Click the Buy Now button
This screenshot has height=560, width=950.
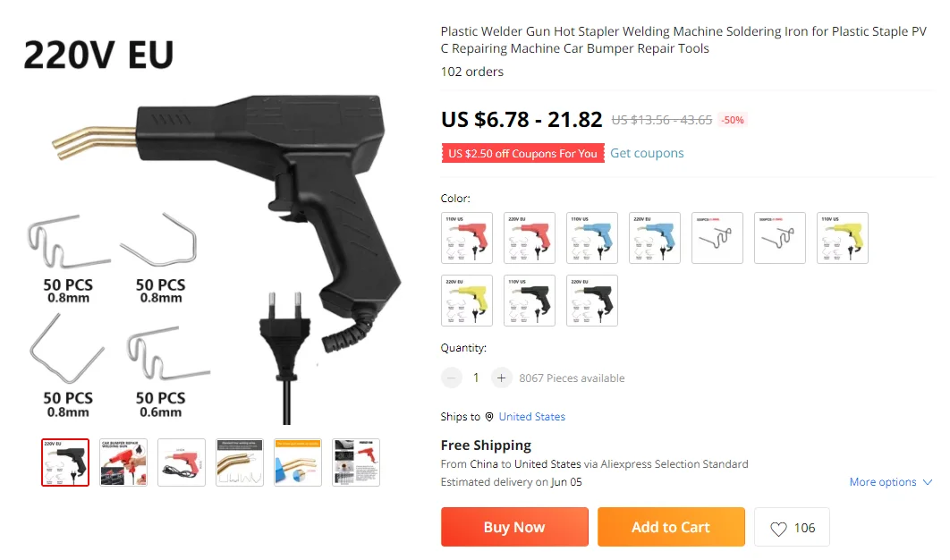click(514, 527)
